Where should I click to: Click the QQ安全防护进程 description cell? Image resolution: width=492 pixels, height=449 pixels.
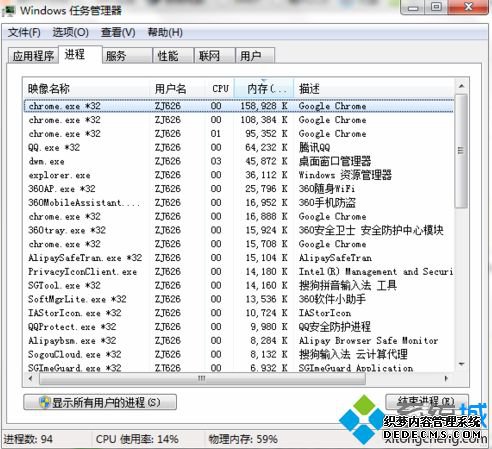(x=335, y=327)
